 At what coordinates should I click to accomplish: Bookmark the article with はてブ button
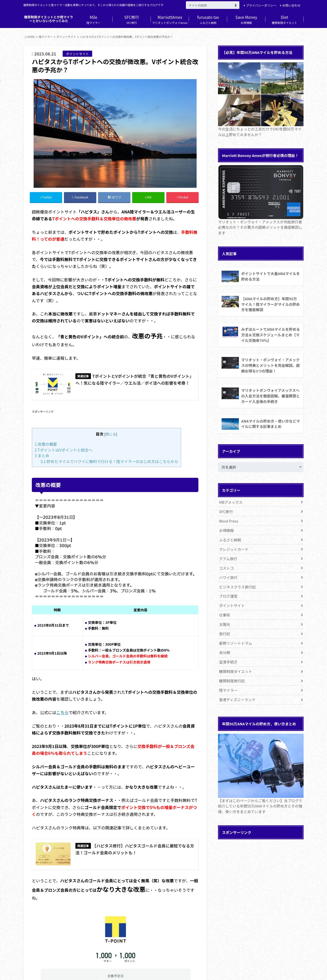[x=114, y=197]
